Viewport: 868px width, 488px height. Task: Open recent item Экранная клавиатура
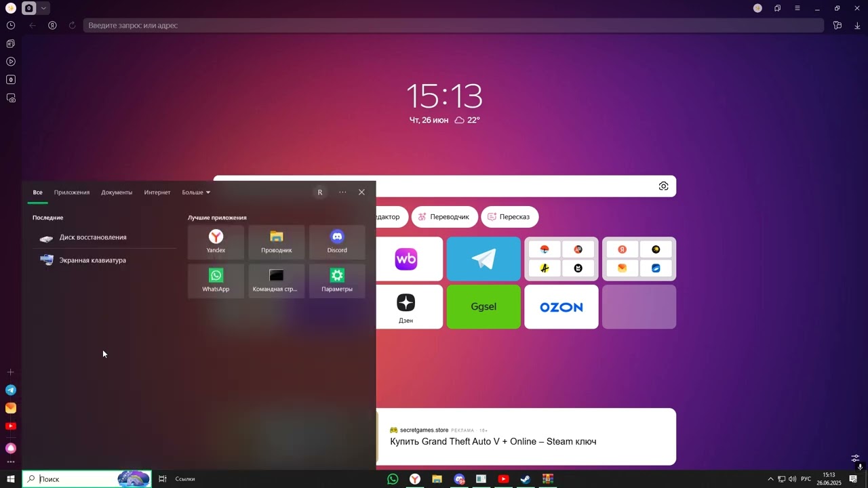(104, 260)
